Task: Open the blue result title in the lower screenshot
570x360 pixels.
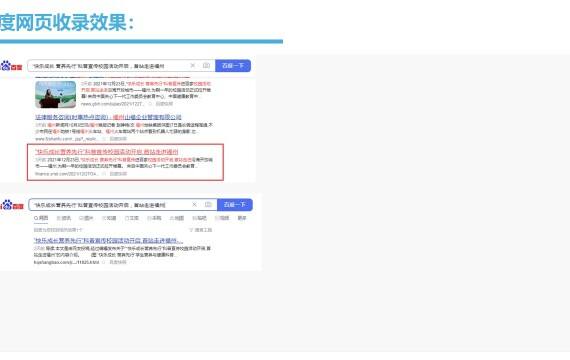Action: [x=108, y=241]
